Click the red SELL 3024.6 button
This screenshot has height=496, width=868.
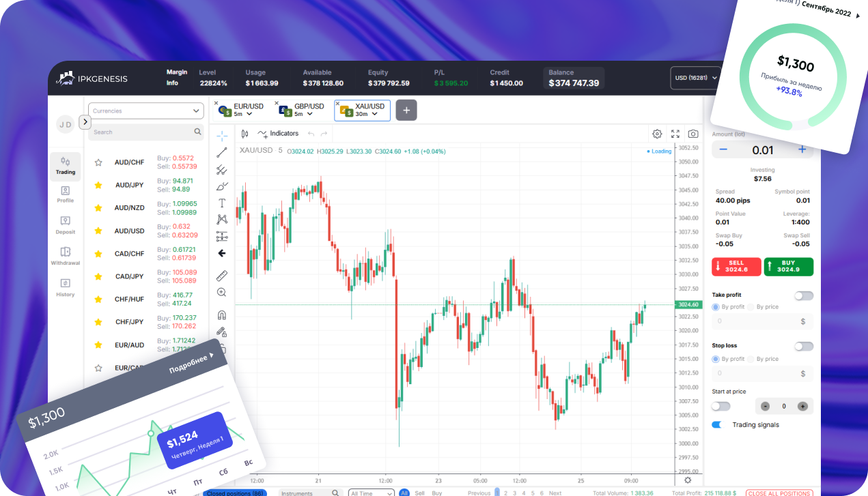point(736,267)
